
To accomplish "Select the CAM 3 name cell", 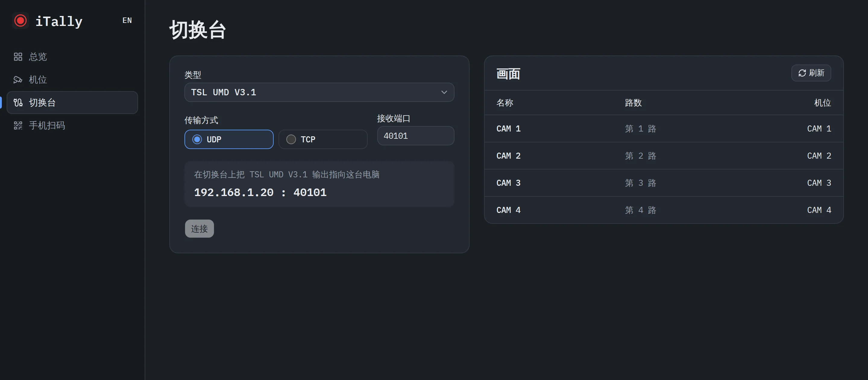I will tap(508, 183).
